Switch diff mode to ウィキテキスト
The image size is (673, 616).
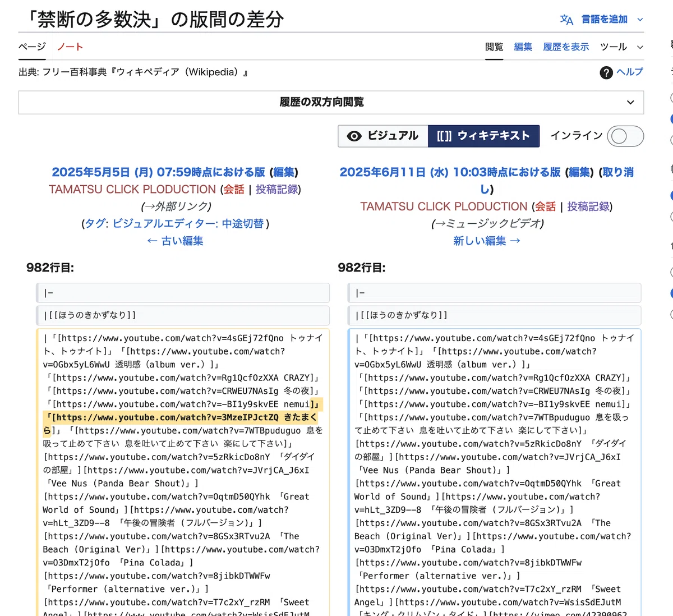(x=483, y=136)
